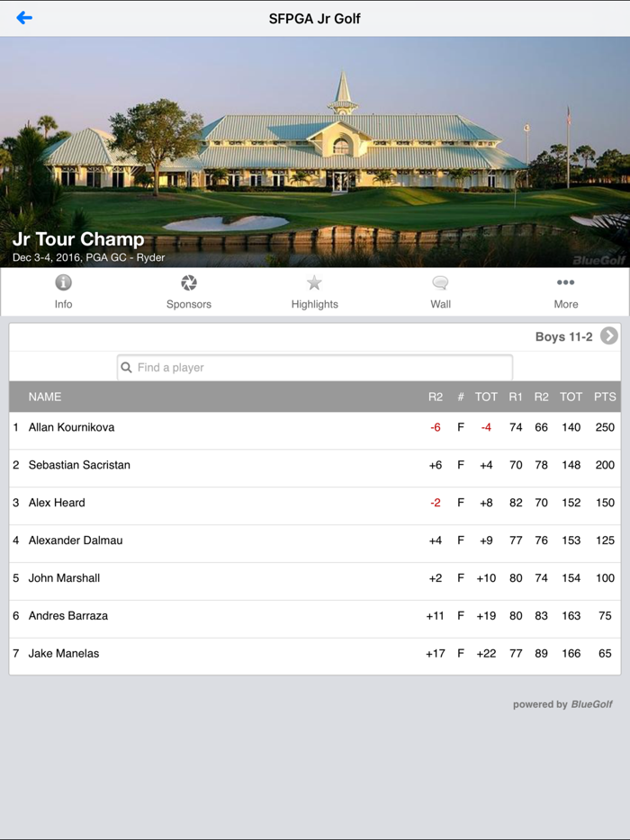Image resolution: width=630 pixels, height=840 pixels.
Task: Select Jake Manelas's total score entry
Action: (x=571, y=653)
